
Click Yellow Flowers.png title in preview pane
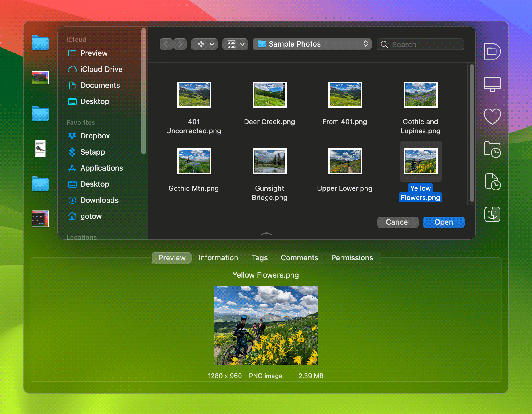point(266,275)
